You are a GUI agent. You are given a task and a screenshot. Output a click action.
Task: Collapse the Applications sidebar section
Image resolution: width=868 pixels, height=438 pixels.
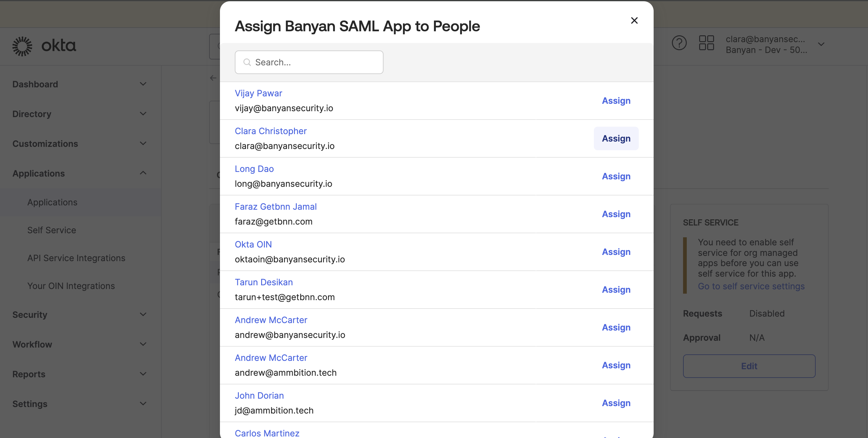coord(143,173)
